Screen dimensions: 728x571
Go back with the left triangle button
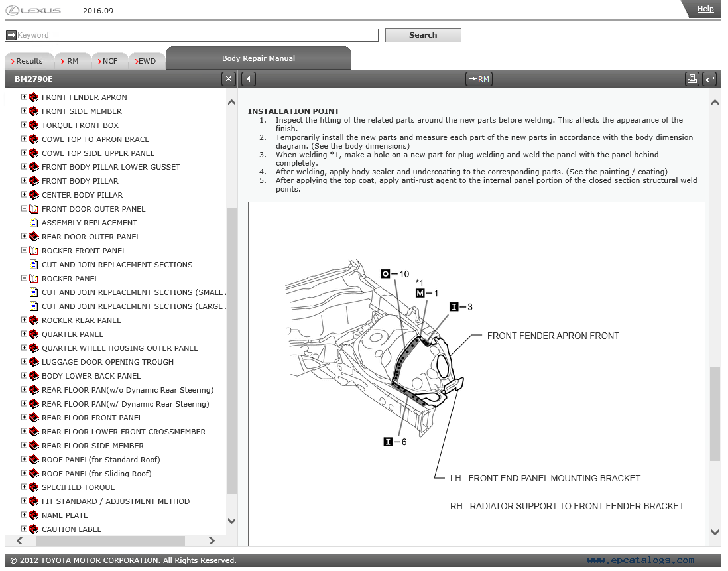[x=249, y=79]
